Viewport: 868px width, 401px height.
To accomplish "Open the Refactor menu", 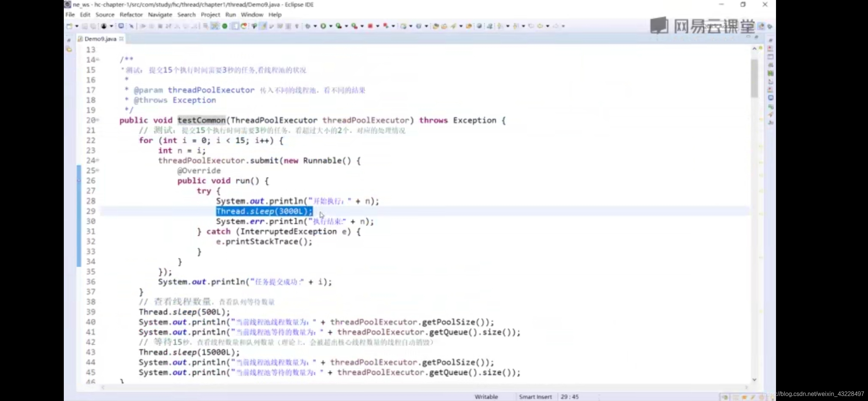I will (x=131, y=14).
